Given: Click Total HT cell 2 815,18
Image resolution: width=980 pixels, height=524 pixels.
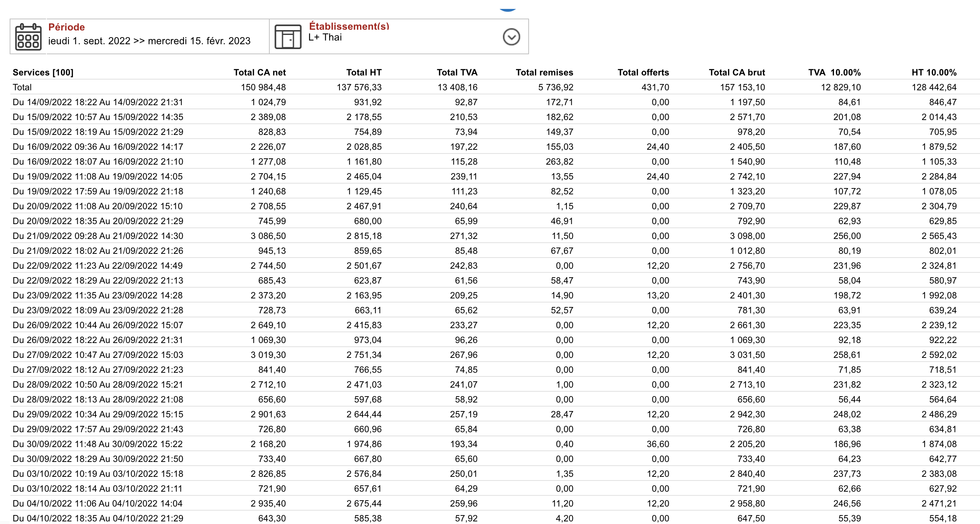Looking at the screenshot, I should pos(364,236).
